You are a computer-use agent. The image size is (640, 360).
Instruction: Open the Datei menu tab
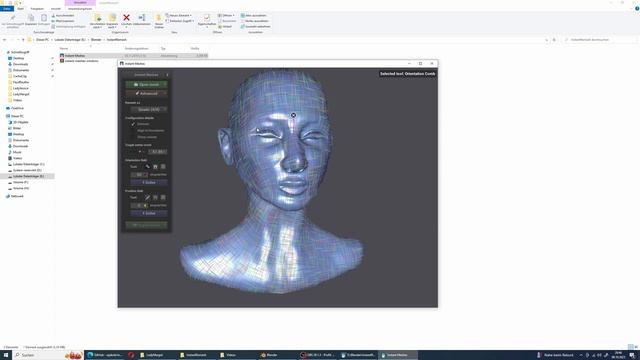point(7,9)
